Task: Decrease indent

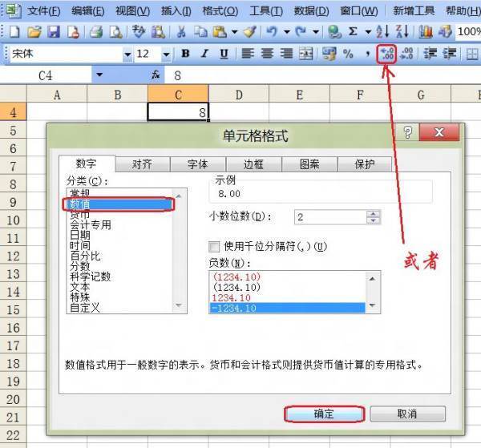Action: (430, 54)
